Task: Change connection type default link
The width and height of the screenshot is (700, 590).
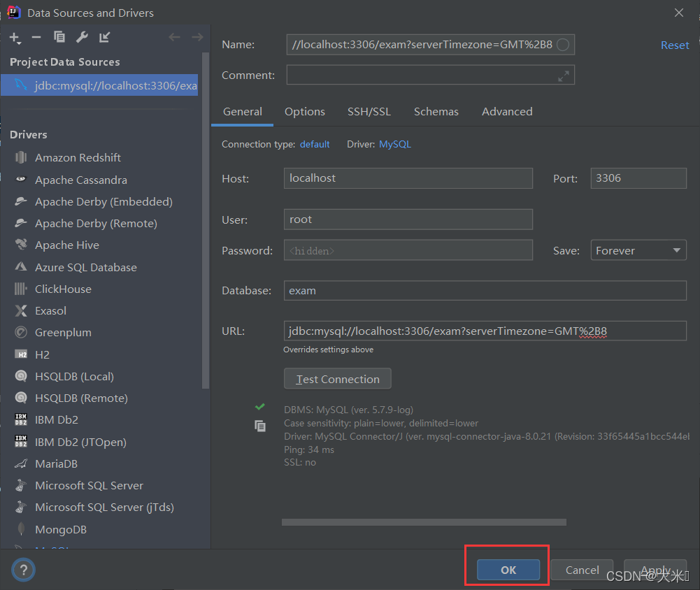Action: click(315, 144)
